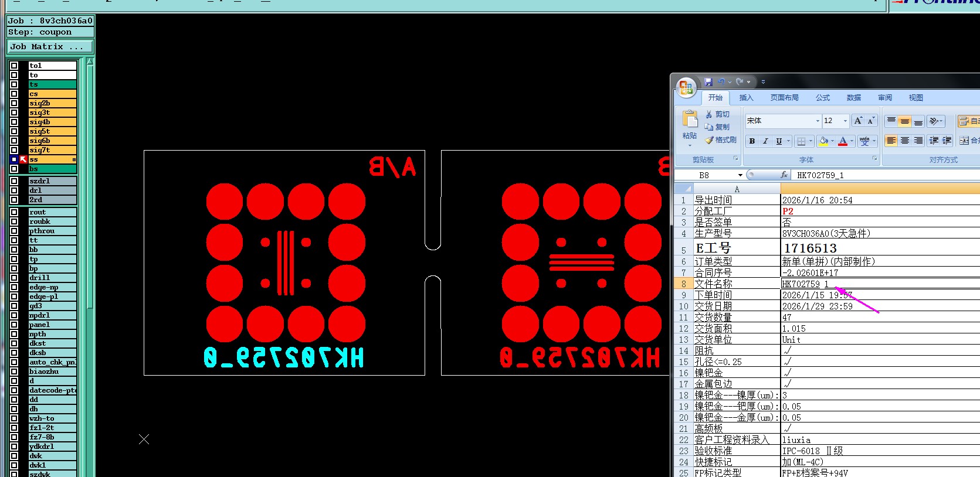The width and height of the screenshot is (980, 477).
Task: Click the Increase Indent icon
Action: pyautogui.click(x=947, y=141)
